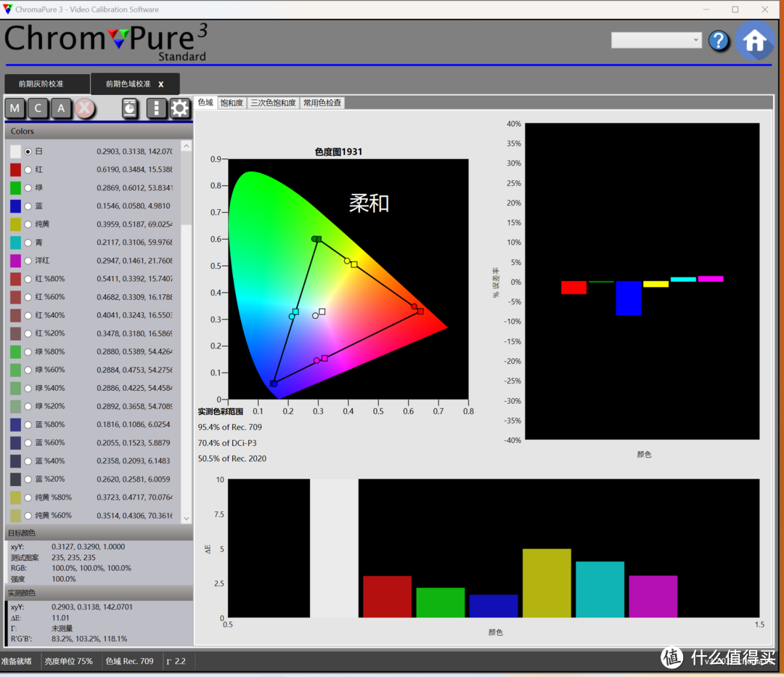Click the cyan swatch for 青

[15, 243]
